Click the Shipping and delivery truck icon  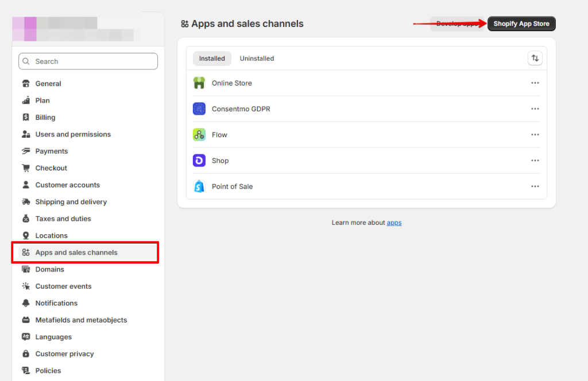(x=26, y=201)
